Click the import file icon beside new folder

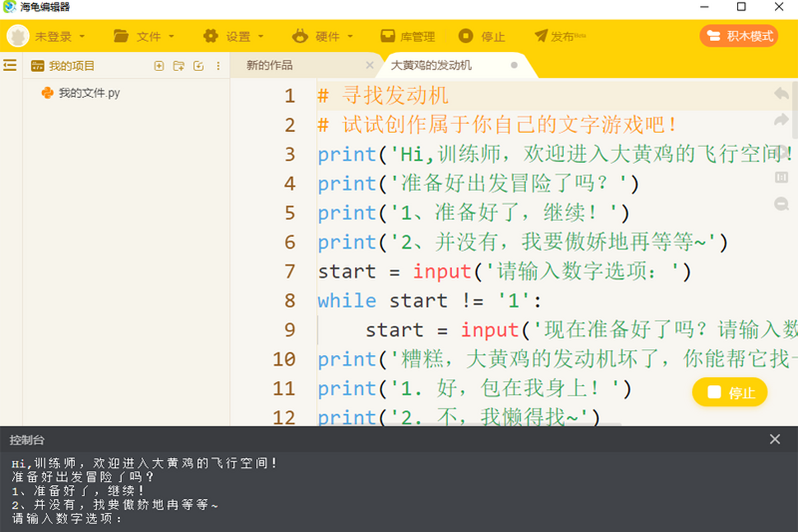(x=198, y=66)
